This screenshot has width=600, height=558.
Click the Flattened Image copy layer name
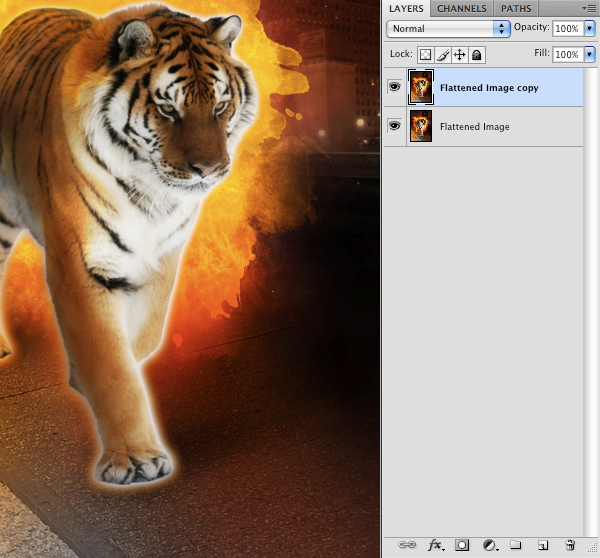point(489,88)
